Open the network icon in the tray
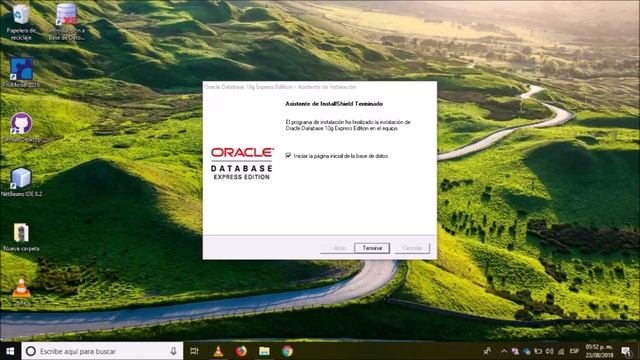The image size is (640, 360). click(x=561, y=351)
